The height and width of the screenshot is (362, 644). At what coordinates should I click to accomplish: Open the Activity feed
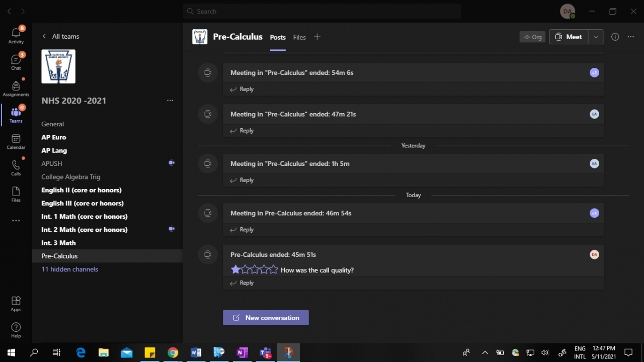click(x=16, y=35)
